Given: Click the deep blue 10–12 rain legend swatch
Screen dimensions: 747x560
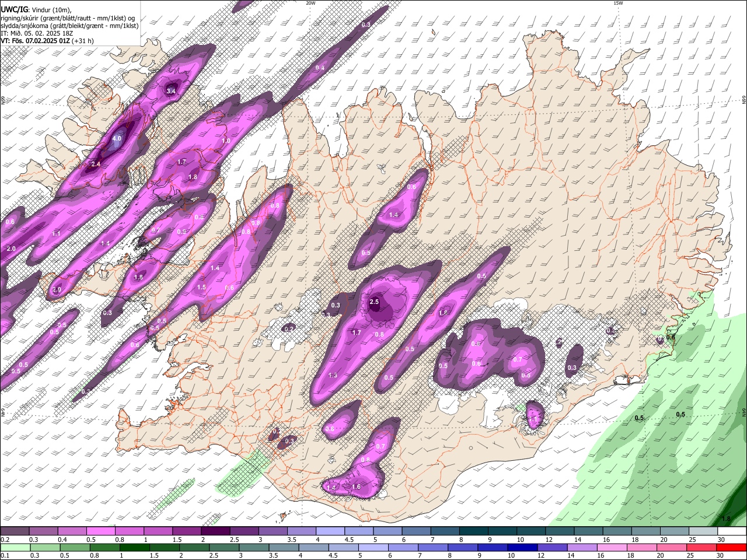Looking at the screenshot, I should [x=523, y=547].
